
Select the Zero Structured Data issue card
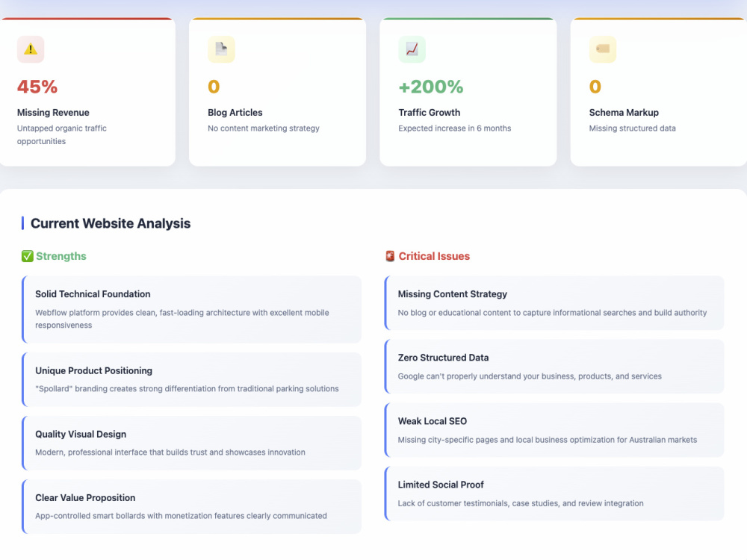click(554, 367)
